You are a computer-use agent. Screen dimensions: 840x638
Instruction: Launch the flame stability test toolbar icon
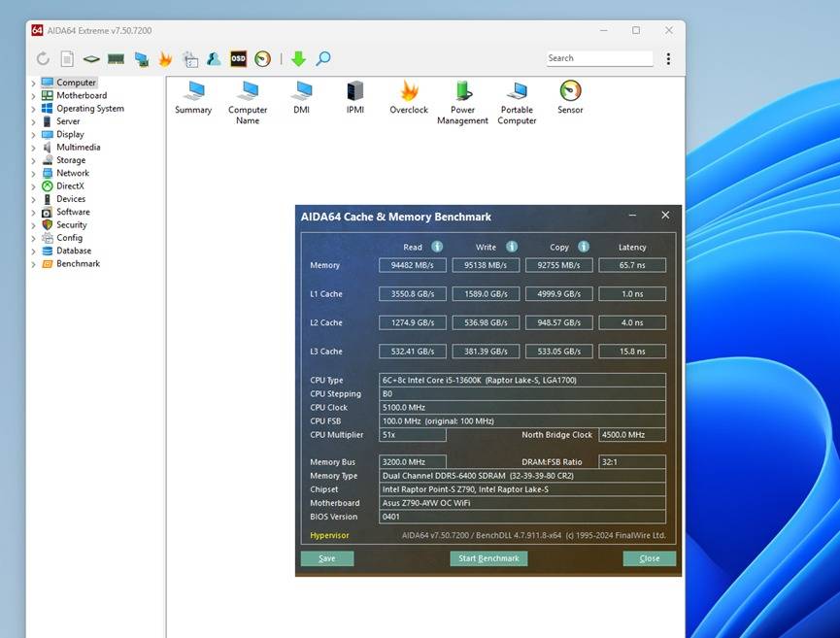point(165,58)
